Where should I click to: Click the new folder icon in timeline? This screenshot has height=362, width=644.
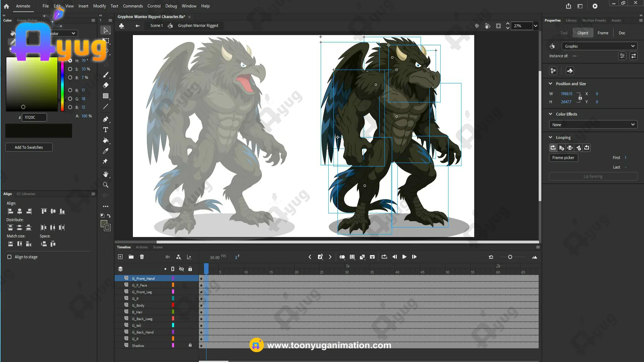tap(131, 257)
